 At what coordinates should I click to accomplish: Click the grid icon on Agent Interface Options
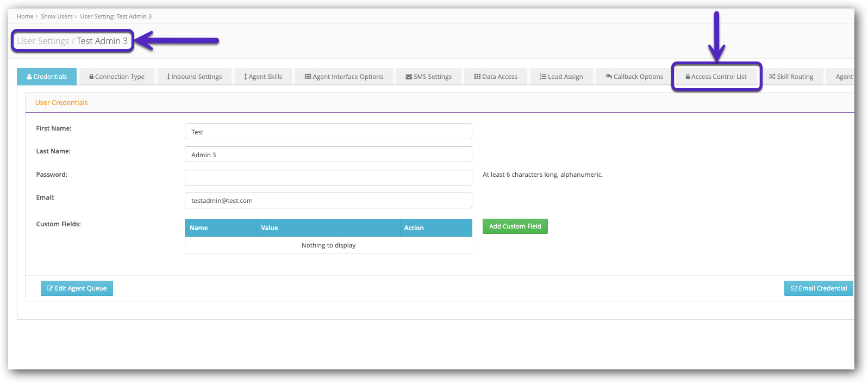point(308,77)
